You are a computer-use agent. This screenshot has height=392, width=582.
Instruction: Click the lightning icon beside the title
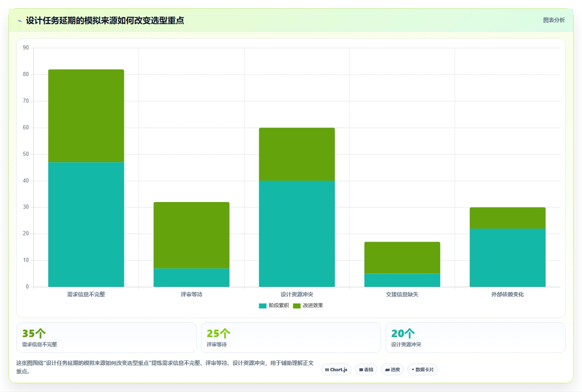pos(20,21)
